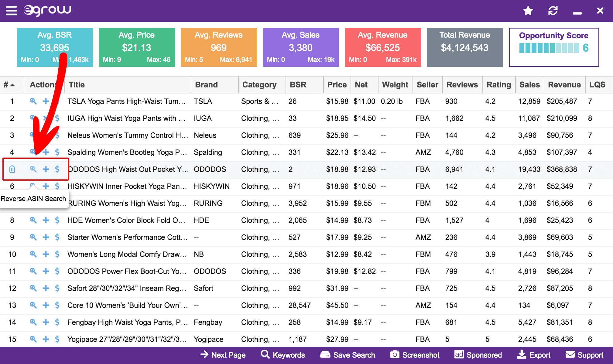The width and height of the screenshot is (613, 364).
Task: Open the Neleus Women's Tummy Control title
Action: [x=128, y=135]
